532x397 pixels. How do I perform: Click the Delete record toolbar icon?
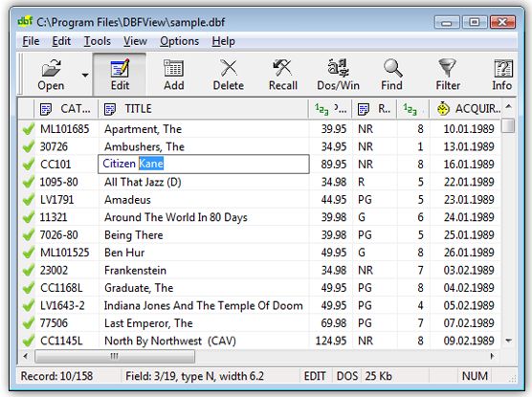pos(229,68)
